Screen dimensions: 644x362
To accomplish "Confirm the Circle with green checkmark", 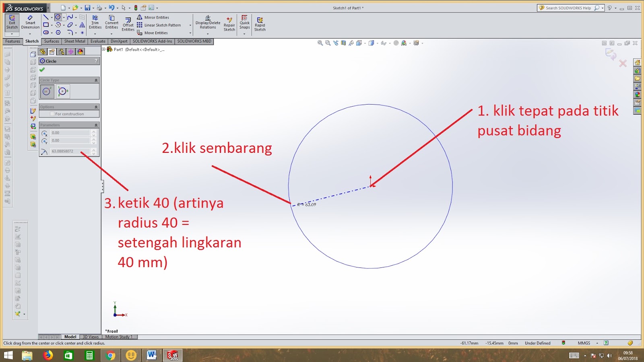I will point(43,69).
